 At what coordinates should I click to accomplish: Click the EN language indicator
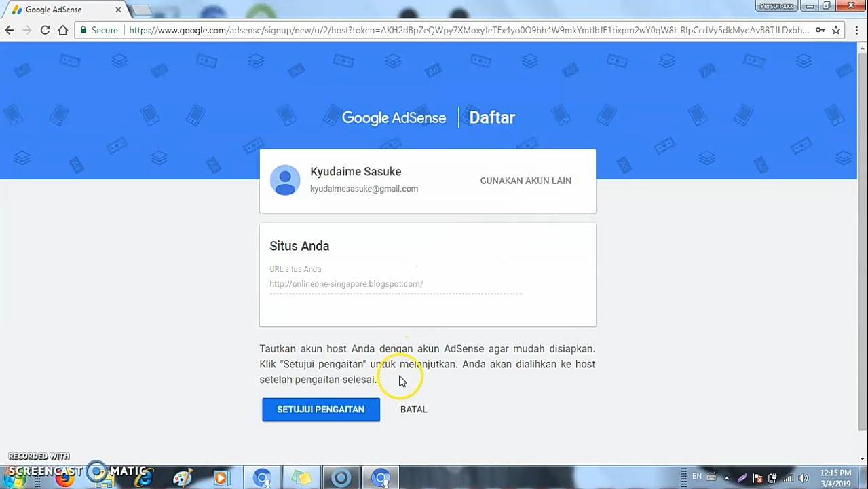click(x=697, y=477)
